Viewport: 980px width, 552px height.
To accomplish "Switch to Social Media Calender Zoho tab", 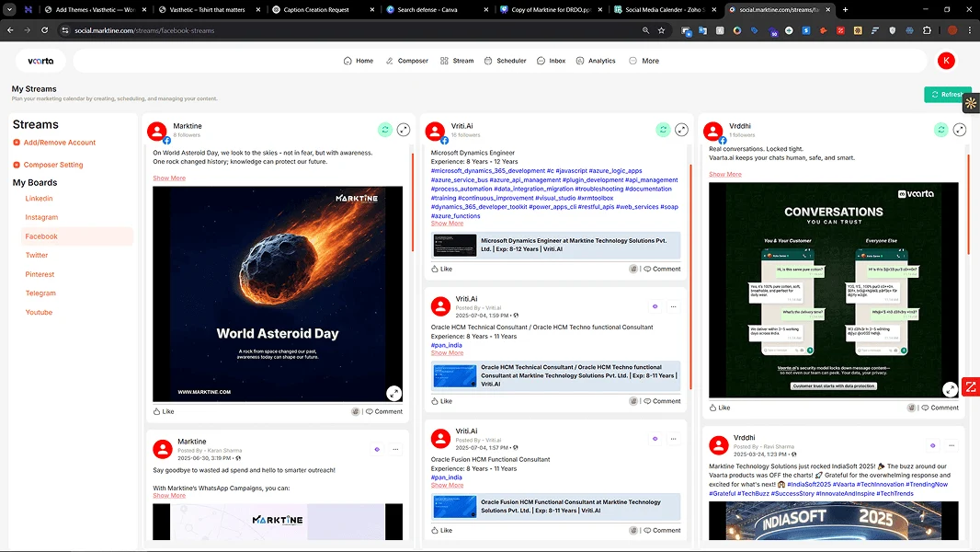I will click(665, 9).
